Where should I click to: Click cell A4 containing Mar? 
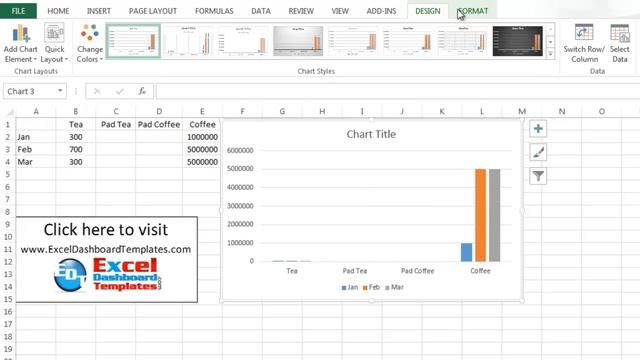coord(36,162)
